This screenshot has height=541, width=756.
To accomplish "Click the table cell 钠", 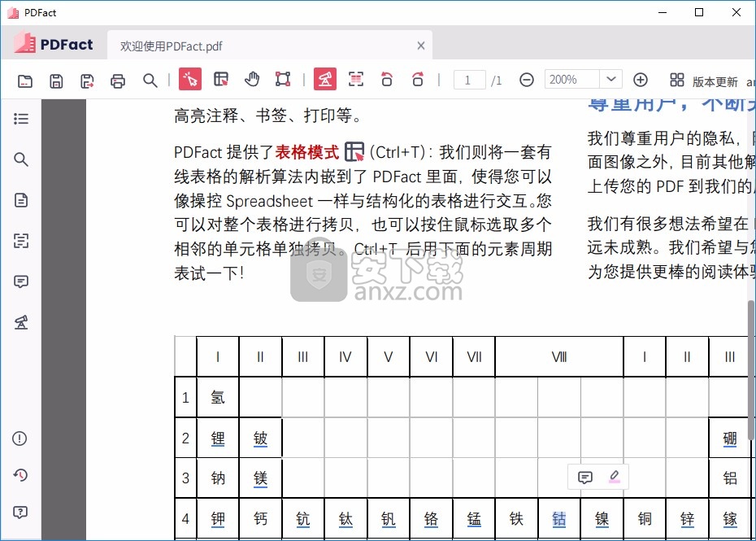I will (218, 478).
